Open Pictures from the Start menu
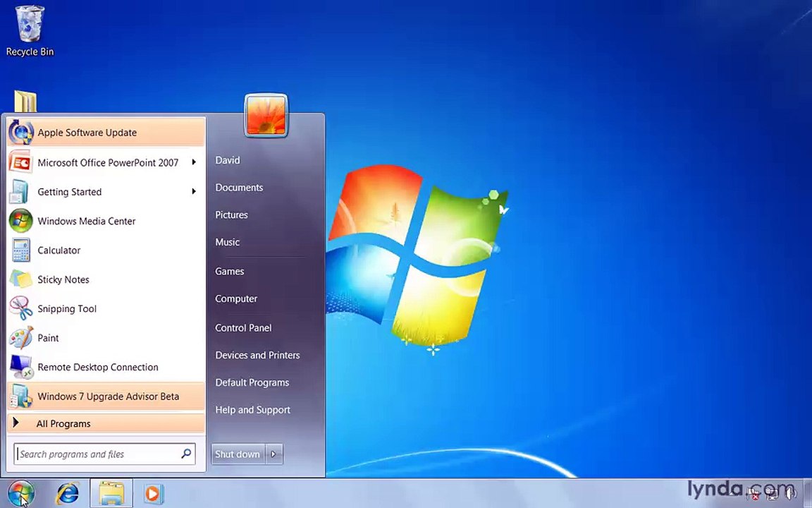The image size is (812, 508). point(231,214)
